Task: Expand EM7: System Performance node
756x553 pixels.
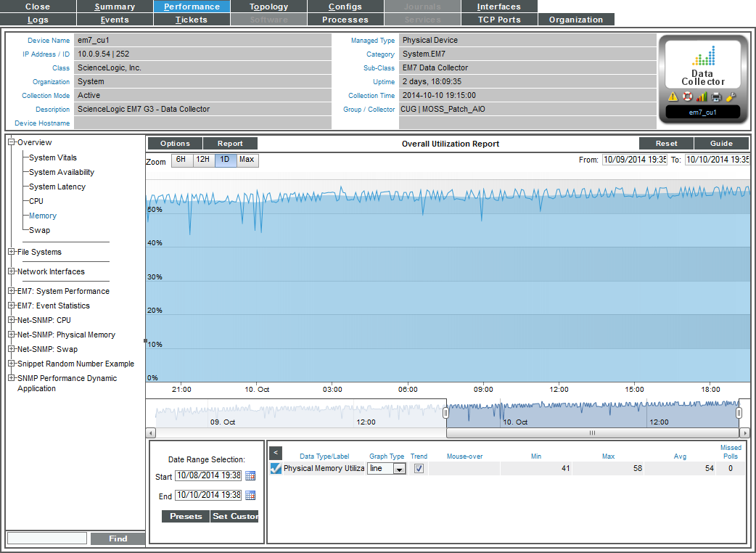Action: tap(12, 291)
